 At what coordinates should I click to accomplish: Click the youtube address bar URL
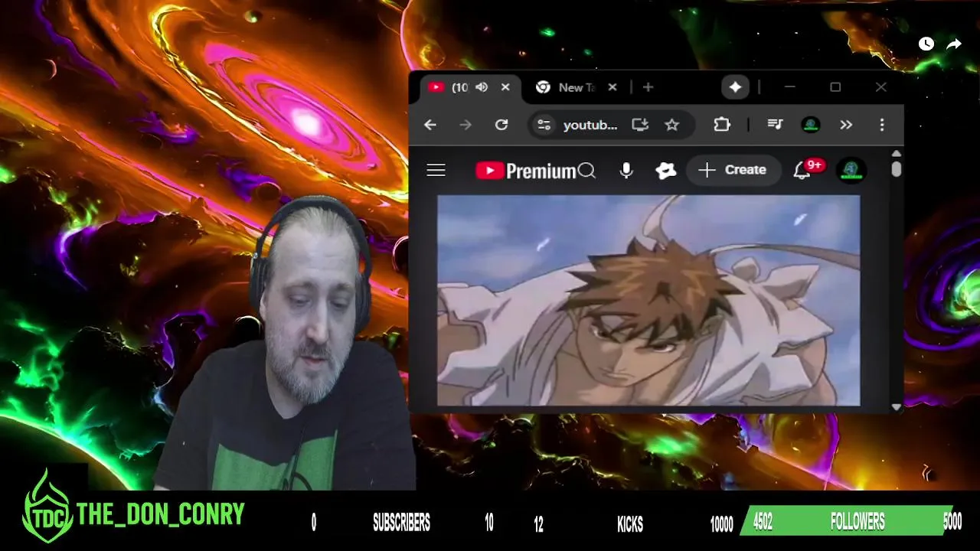pyautogui.click(x=590, y=125)
